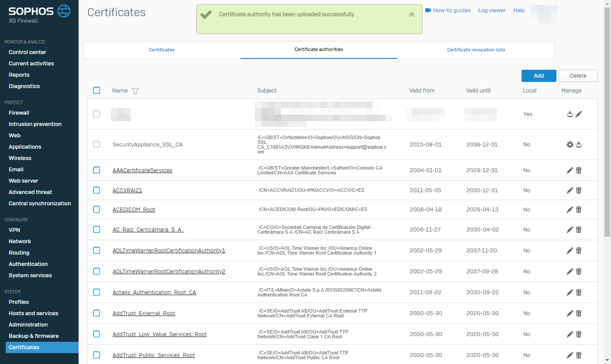Edit the local certificate authority in first row

click(579, 114)
